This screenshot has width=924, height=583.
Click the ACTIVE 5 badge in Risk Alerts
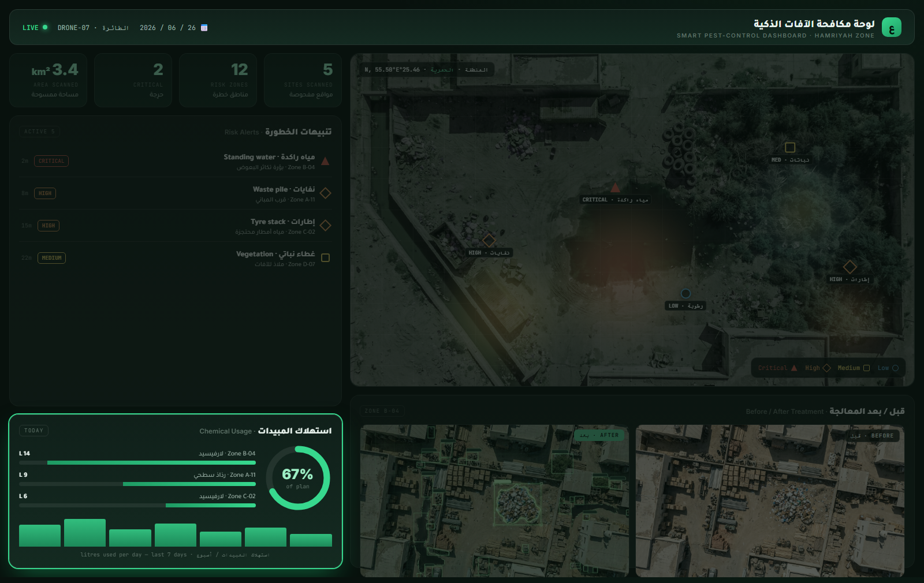(x=39, y=132)
